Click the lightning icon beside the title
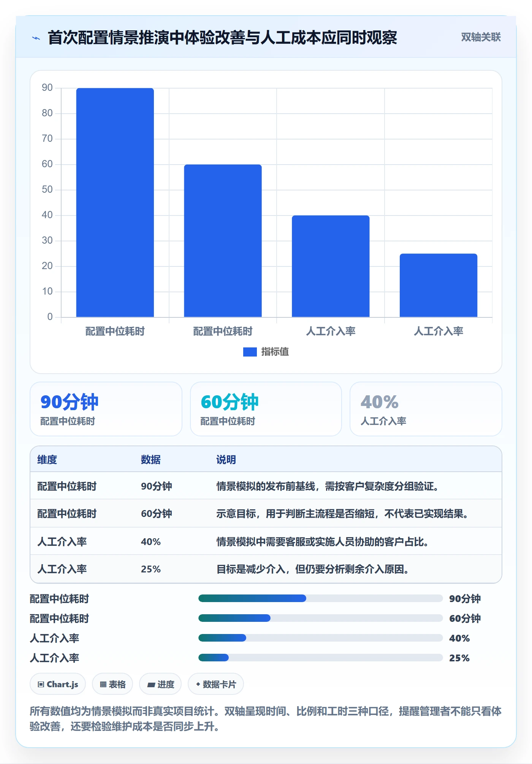 click(36, 38)
